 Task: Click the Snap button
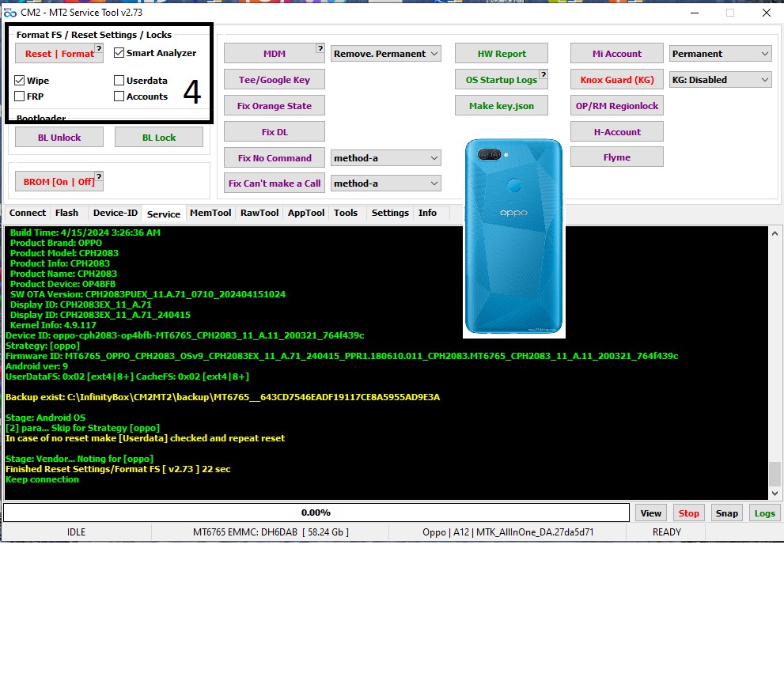click(726, 513)
